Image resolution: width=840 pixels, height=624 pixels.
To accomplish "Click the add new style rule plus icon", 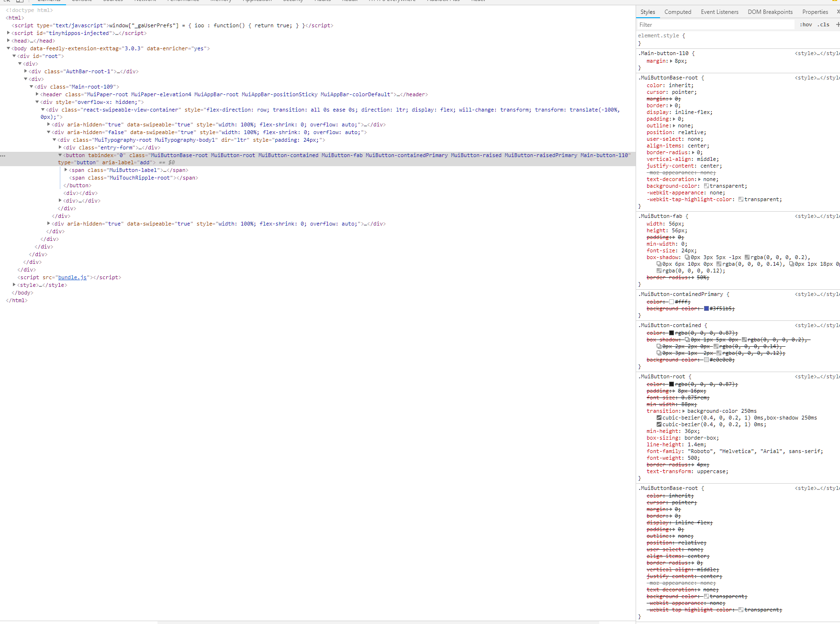I will coord(839,24).
